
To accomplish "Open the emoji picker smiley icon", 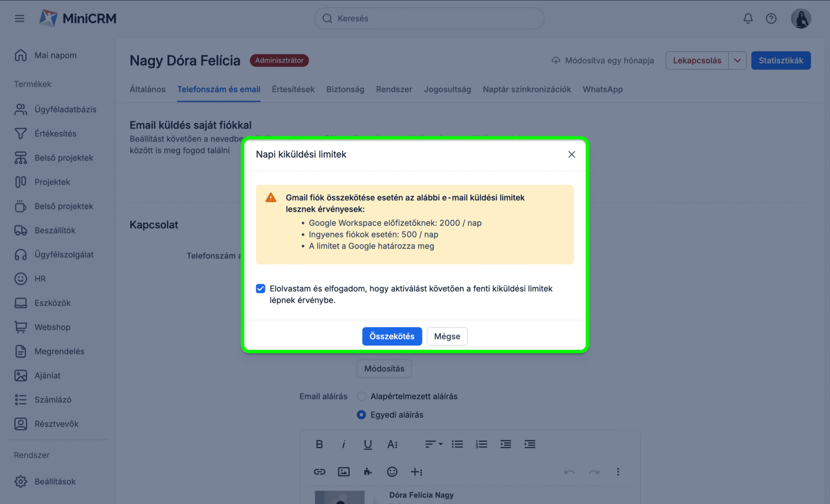I will click(x=392, y=472).
